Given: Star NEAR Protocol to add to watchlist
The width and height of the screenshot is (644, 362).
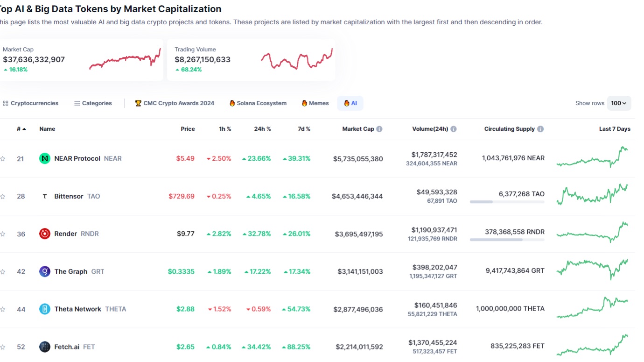Looking at the screenshot, I should (3, 159).
